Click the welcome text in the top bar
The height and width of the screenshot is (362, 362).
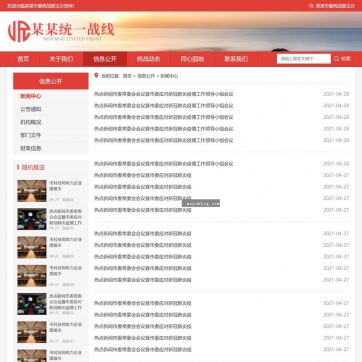[x=41, y=6]
